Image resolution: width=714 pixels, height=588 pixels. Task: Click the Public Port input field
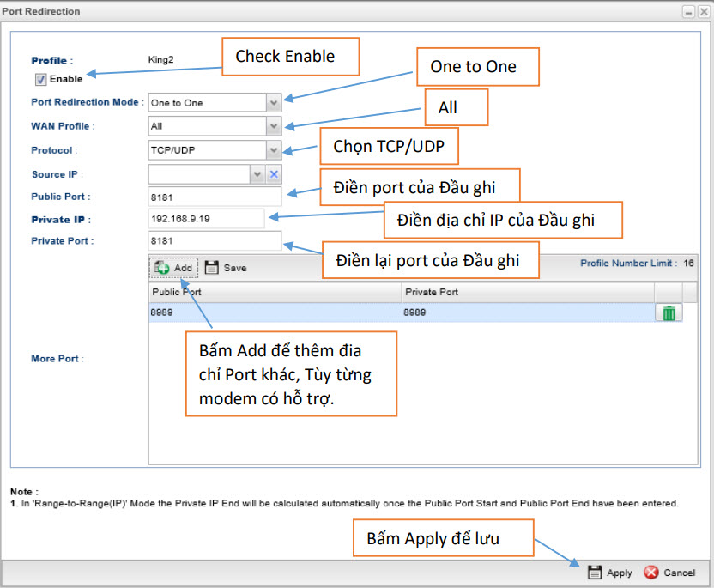click(x=215, y=197)
